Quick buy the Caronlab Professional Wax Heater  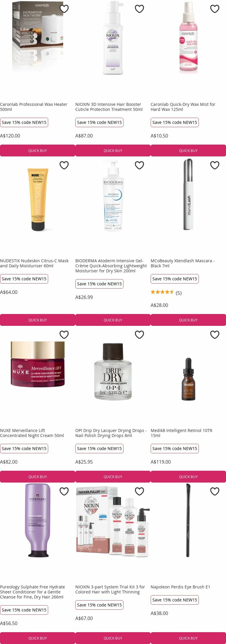coord(38,150)
